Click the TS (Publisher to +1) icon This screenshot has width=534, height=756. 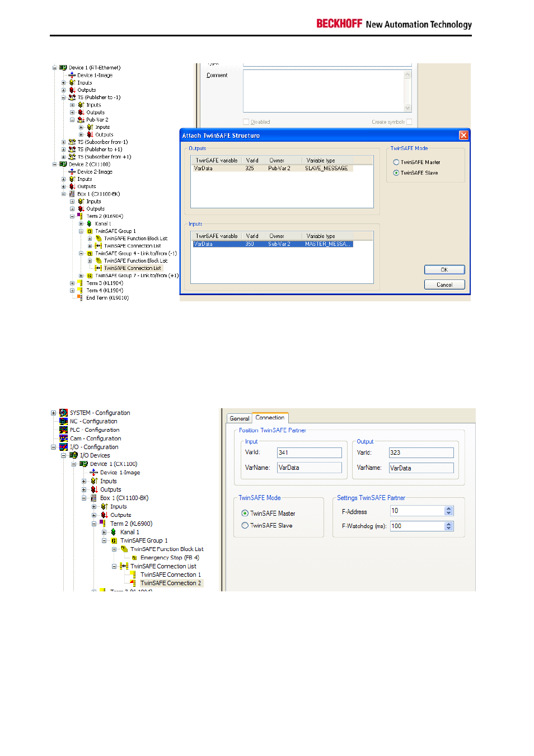[x=72, y=150]
